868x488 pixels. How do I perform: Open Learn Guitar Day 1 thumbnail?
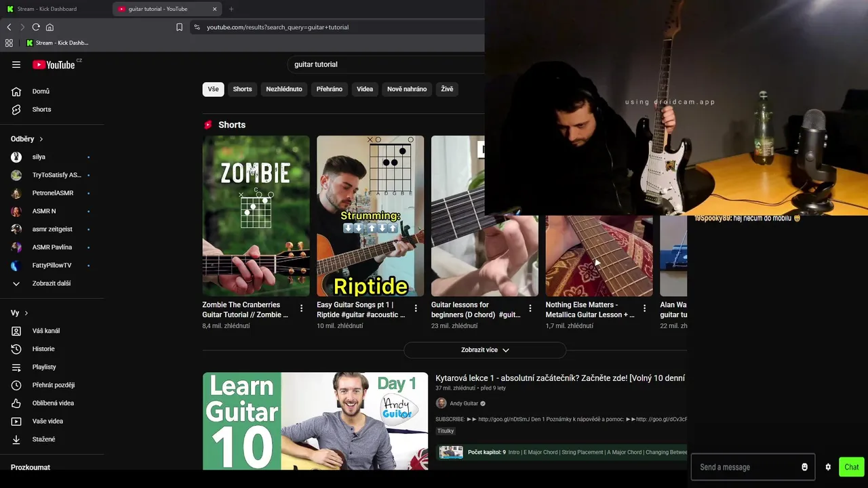[315, 421]
